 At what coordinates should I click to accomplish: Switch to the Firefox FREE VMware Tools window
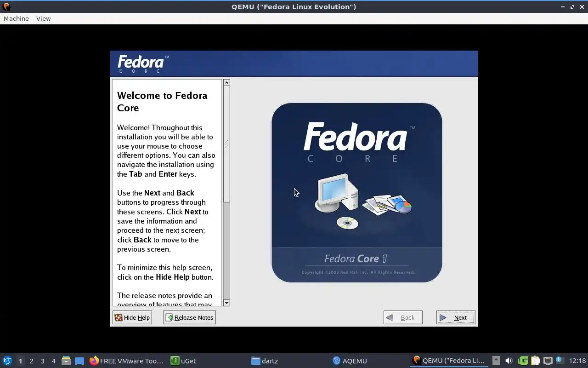126,361
